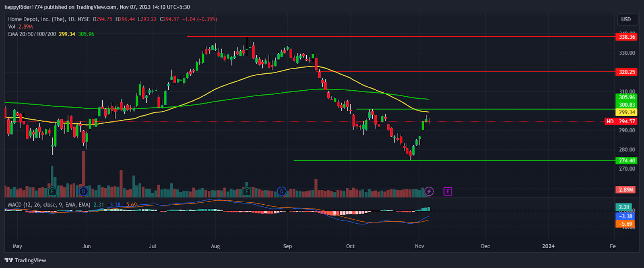Click the TradingView logo at bottom left

click(25, 260)
